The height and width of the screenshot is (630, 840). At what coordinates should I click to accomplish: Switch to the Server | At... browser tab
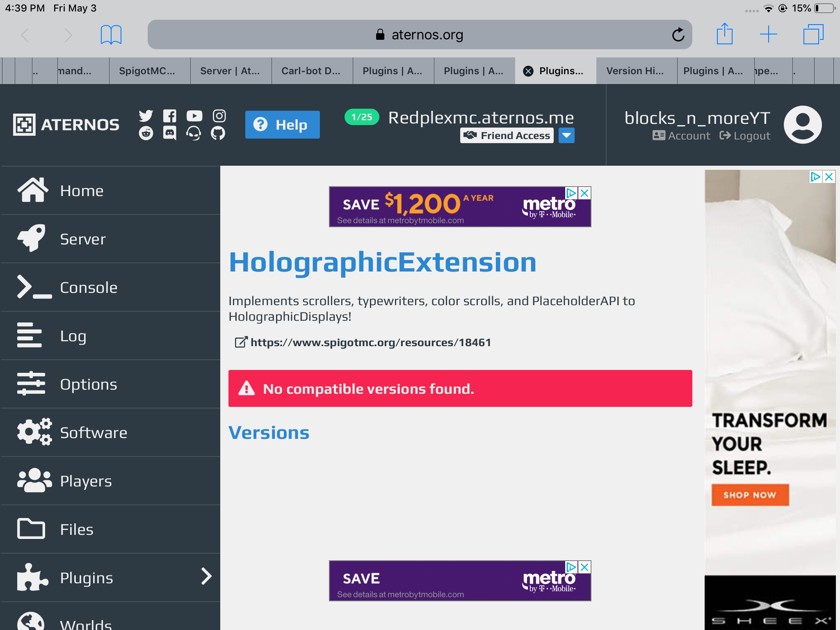point(231,71)
